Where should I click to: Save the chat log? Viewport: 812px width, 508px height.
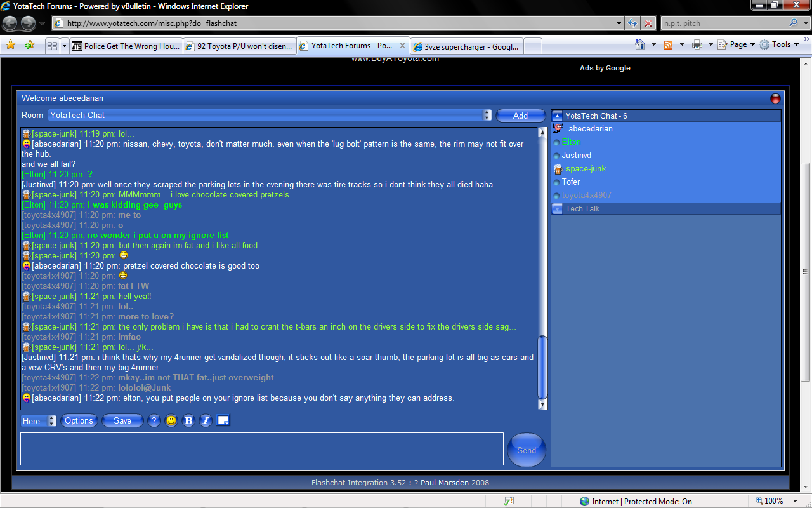[x=122, y=420]
